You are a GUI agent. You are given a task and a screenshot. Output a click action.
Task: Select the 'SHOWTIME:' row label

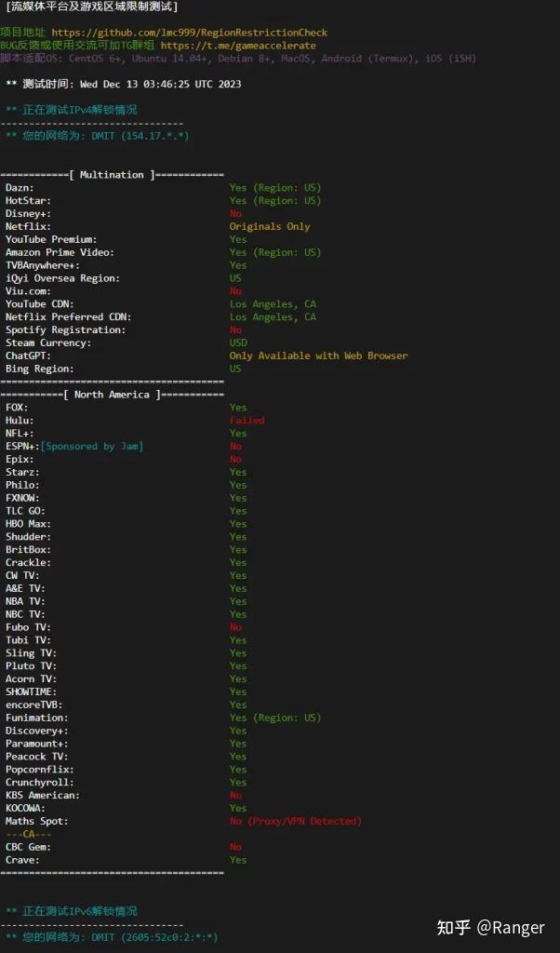[x=31, y=691]
